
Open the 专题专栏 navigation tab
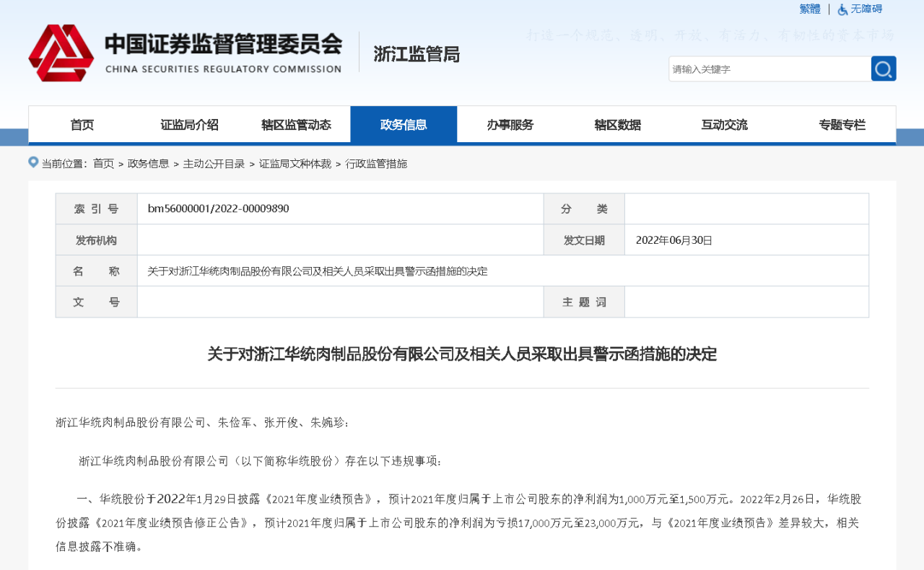pyautogui.click(x=842, y=125)
